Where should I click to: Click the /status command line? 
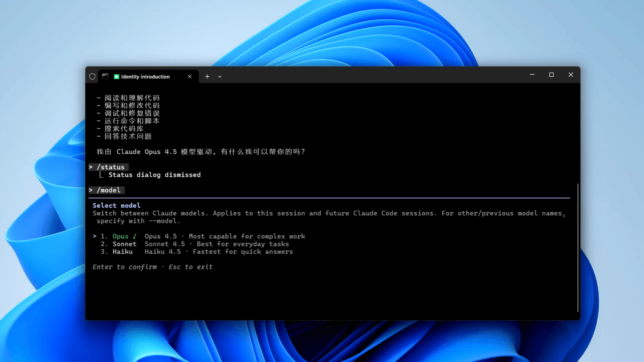click(x=110, y=167)
